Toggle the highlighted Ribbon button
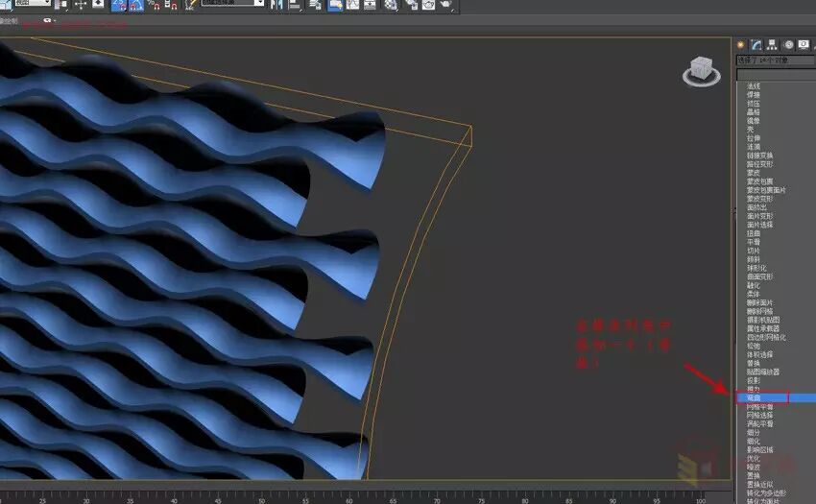816x504 pixels. pos(336,5)
